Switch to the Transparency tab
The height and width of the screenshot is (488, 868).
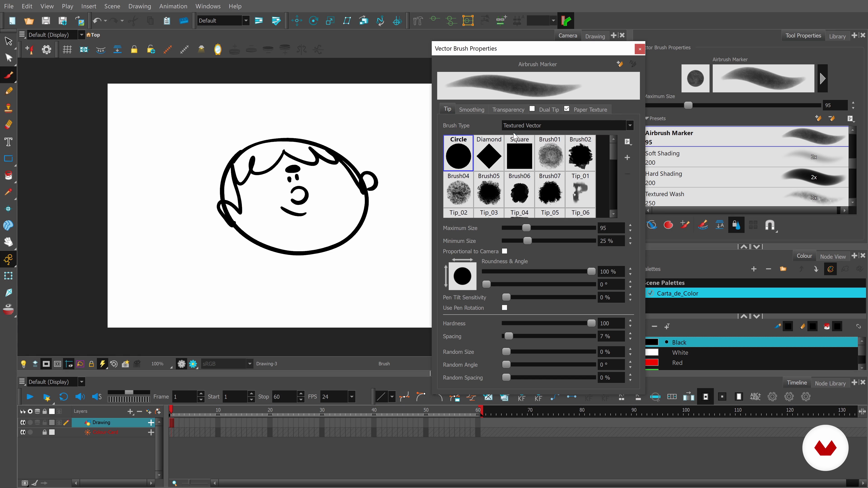point(508,109)
